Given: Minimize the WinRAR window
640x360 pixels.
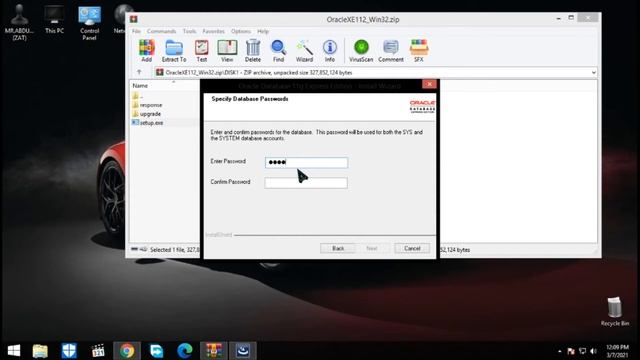Looking at the screenshot, I should 558,18.
